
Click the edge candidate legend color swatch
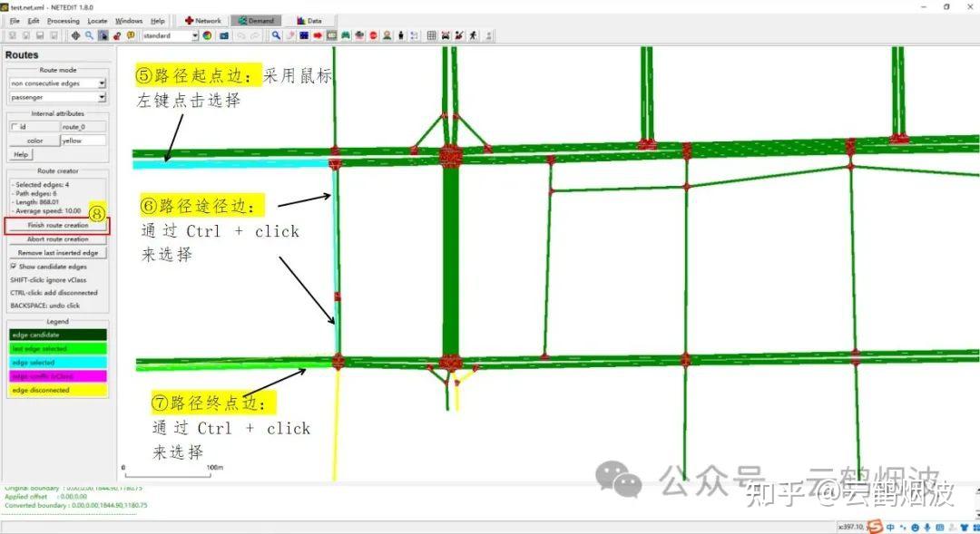[x=56, y=335]
